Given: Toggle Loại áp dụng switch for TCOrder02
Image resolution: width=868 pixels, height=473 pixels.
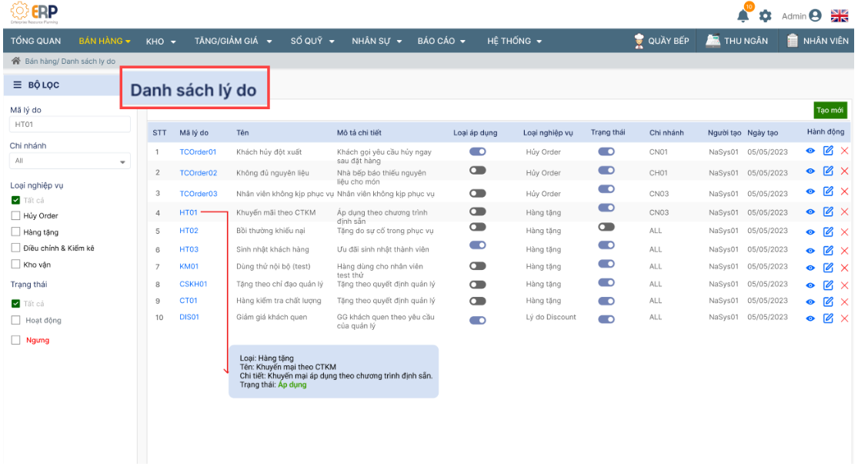Looking at the screenshot, I should [x=477, y=171].
